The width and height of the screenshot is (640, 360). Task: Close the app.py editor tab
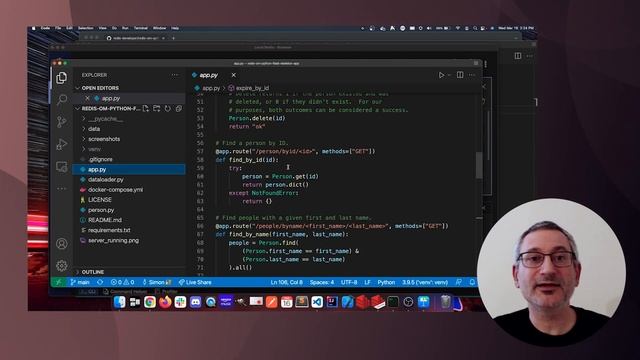tap(233, 75)
